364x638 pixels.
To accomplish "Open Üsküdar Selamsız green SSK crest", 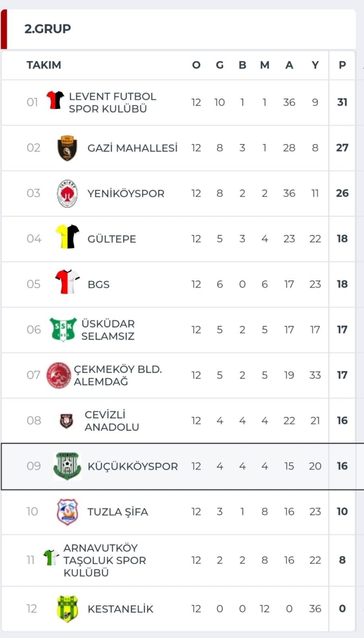I will click(63, 329).
